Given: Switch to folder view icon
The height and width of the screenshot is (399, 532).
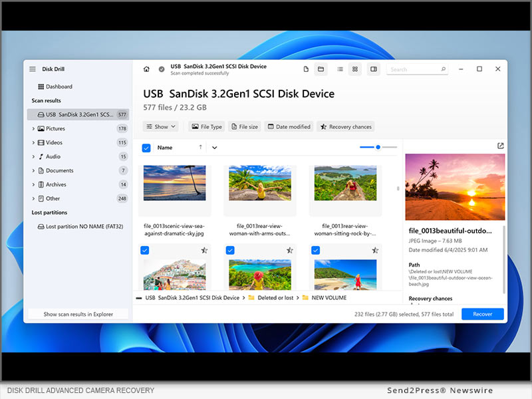Looking at the screenshot, I should (x=321, y=69).
